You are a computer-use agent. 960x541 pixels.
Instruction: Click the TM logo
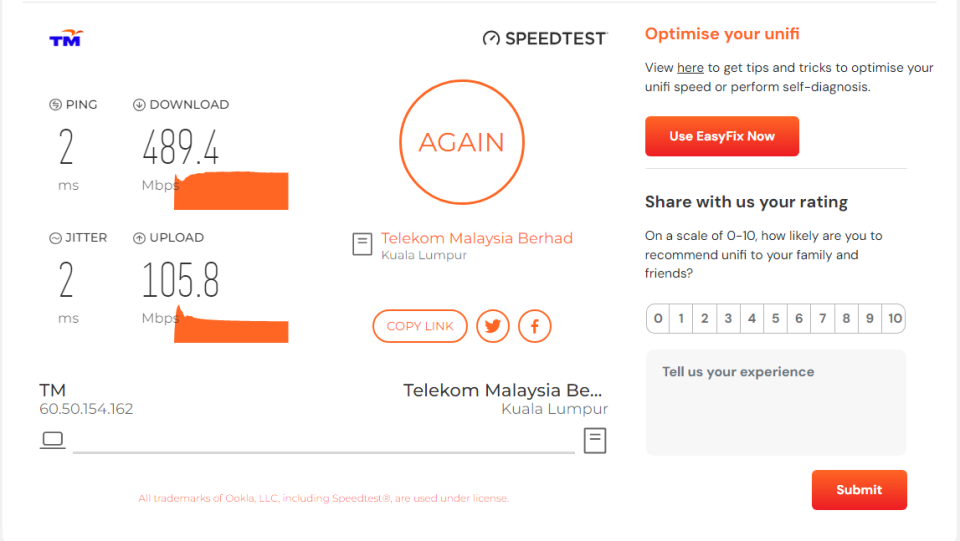coord(66,39)
